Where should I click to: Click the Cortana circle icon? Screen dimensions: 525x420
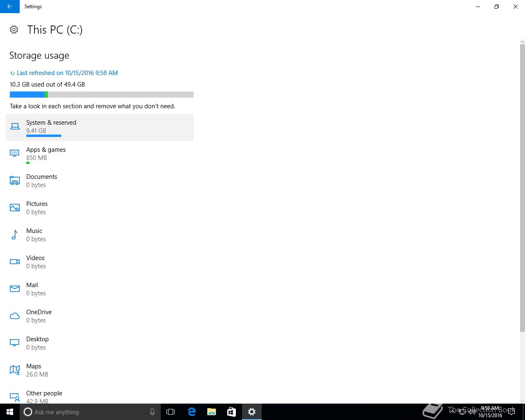(x=28, y=412)
